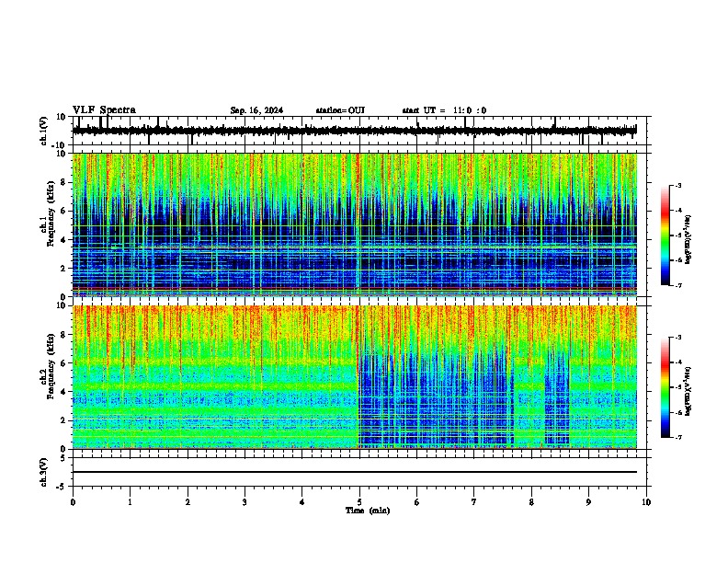Image resolution: width=728 pixels, height=563 pixels.
Task: Click the "Time (min)" x-axis label
Action: point(368,511)
